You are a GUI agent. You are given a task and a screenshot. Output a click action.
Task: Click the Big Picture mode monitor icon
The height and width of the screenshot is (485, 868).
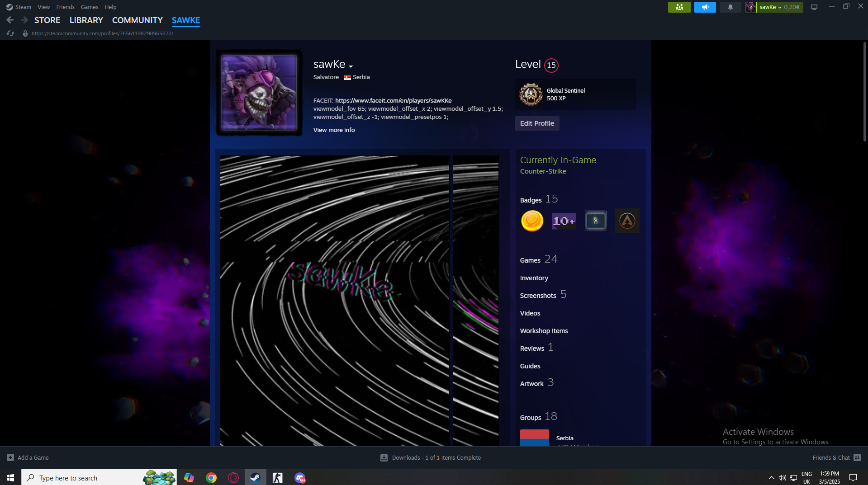click(x=814, y=7)
